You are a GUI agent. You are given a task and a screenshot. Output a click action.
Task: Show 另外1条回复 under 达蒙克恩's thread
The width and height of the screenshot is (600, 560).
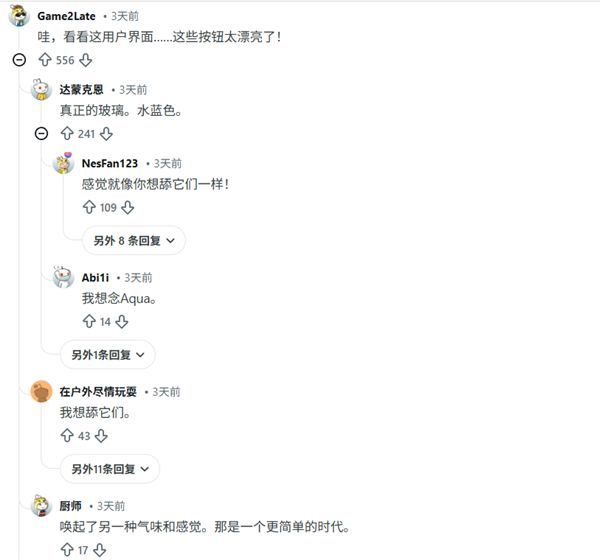108,354
